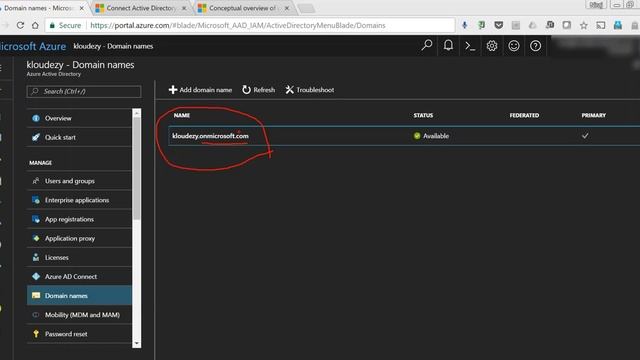Screen dimensions: 640x360
Task: Click the Microsoft Azure logo text
Action: tap(33, 46)
